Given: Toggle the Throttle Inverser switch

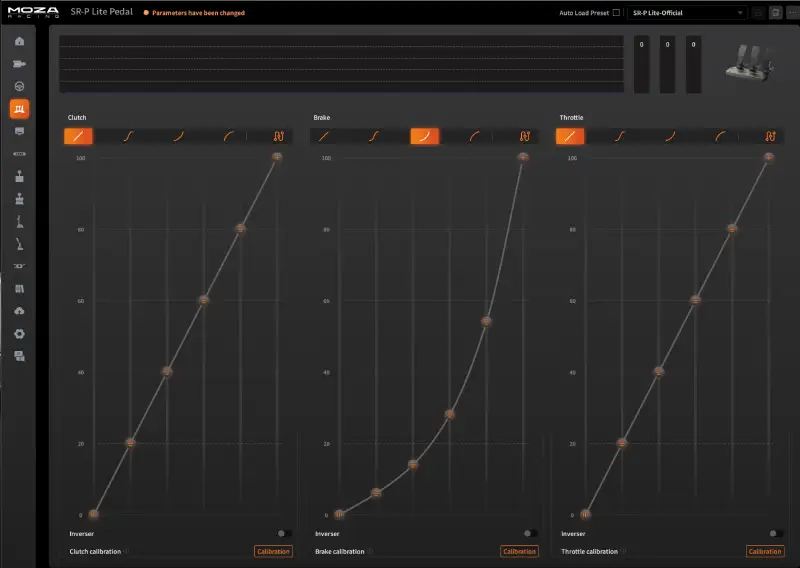Looking at the screenshot, I should [776, 534].
